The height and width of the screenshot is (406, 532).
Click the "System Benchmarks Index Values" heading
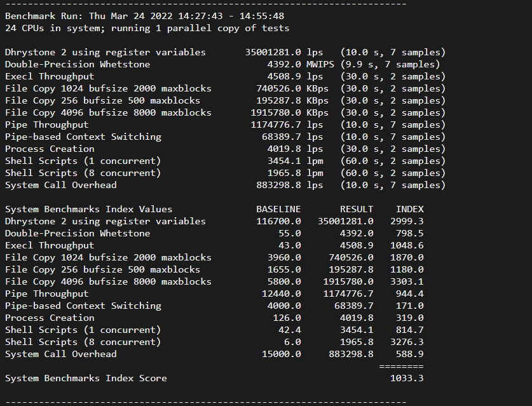88,209
